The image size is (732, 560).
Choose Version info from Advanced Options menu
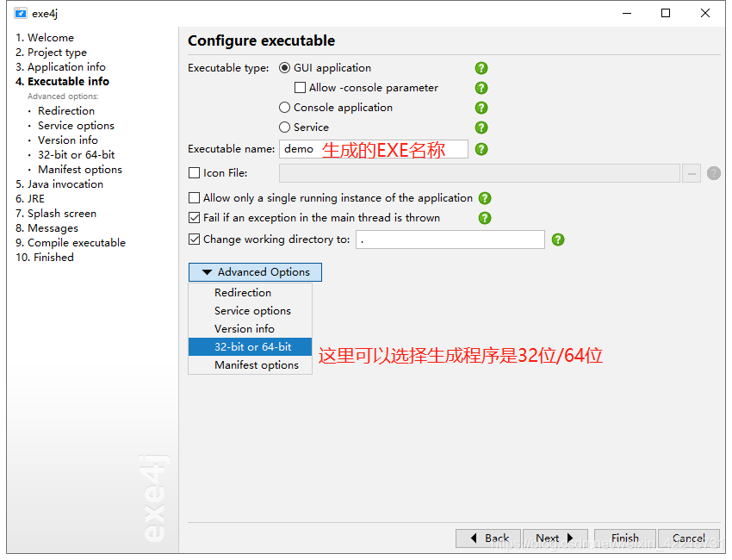pos(251,329)
